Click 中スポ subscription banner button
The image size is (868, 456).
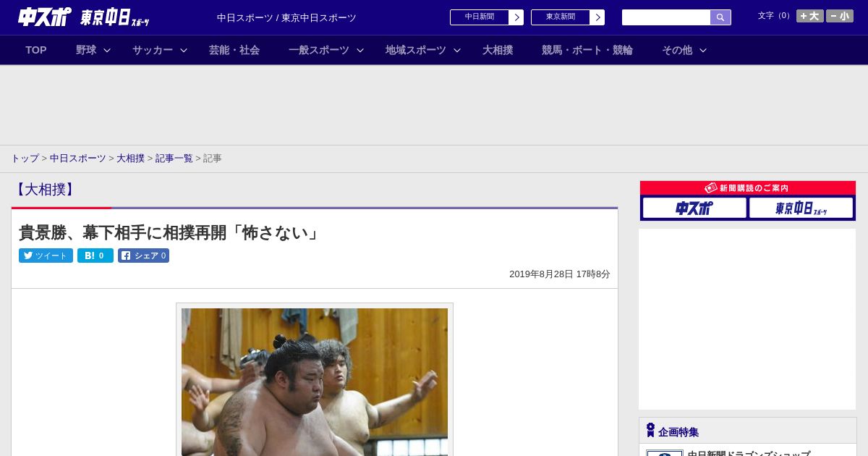[694, 208]
